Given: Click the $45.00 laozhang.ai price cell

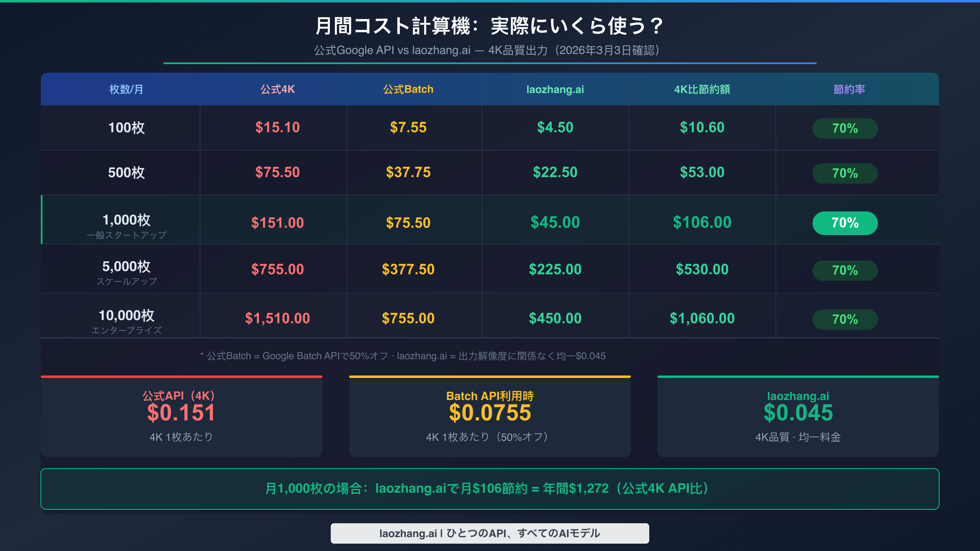Looking at the screenshot, I should 555,222.
